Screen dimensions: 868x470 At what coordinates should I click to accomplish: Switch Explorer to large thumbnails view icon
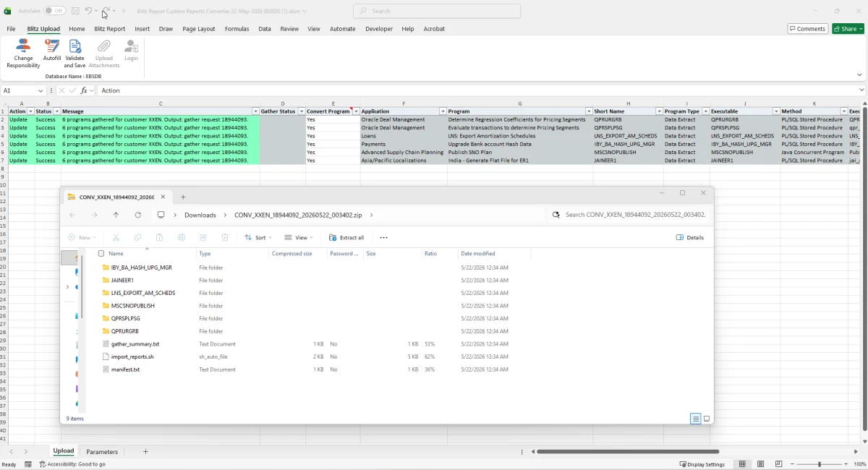pyautogui.click(x=707, y=419)
